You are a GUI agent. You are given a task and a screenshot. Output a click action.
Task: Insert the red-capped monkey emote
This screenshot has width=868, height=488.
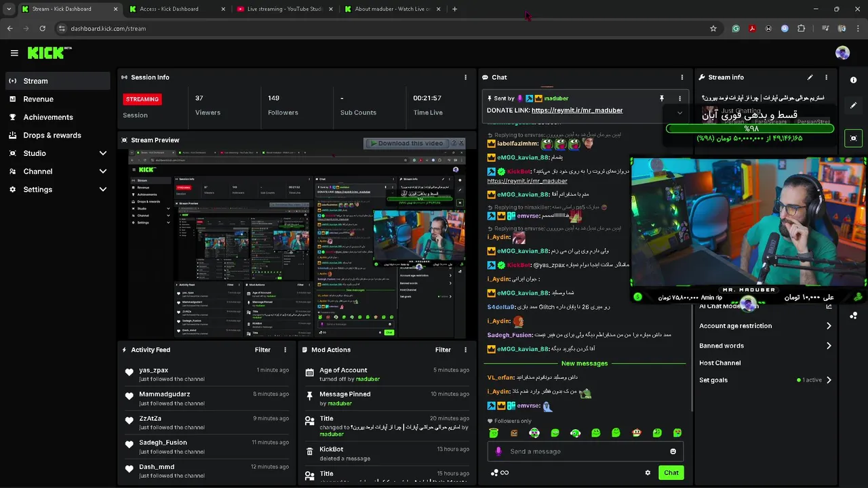click(x=636, y=433)
